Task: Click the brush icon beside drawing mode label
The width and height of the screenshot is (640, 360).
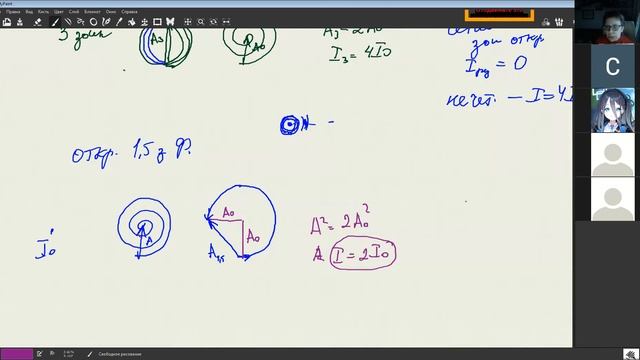Action: [90, 354]
